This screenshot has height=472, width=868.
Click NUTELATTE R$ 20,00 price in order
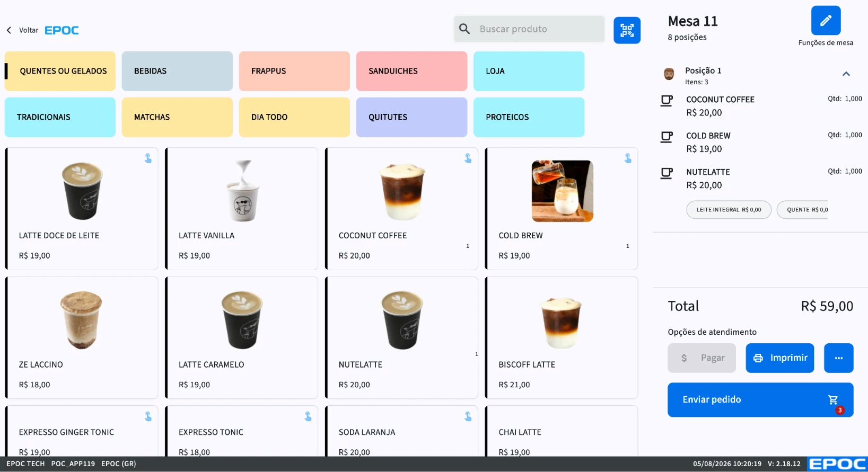click(x=704, y=185)
